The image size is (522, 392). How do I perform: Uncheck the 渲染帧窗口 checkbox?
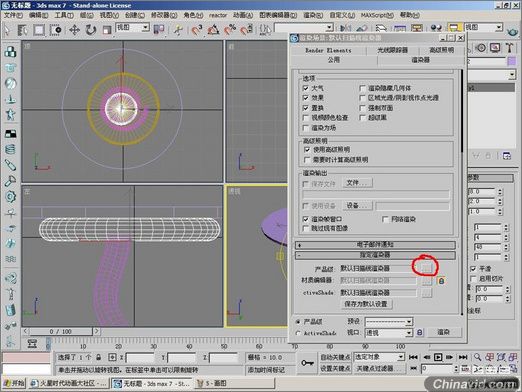[x=306, y=219]
